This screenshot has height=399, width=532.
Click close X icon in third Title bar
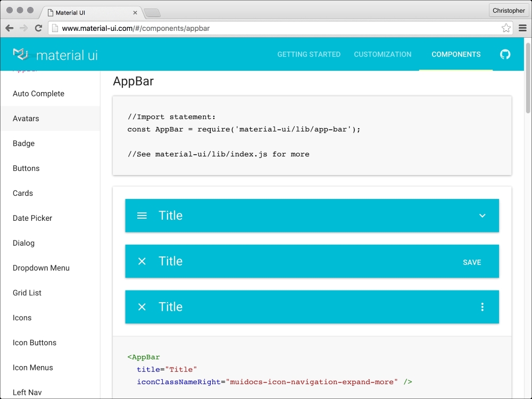[142, 307]
